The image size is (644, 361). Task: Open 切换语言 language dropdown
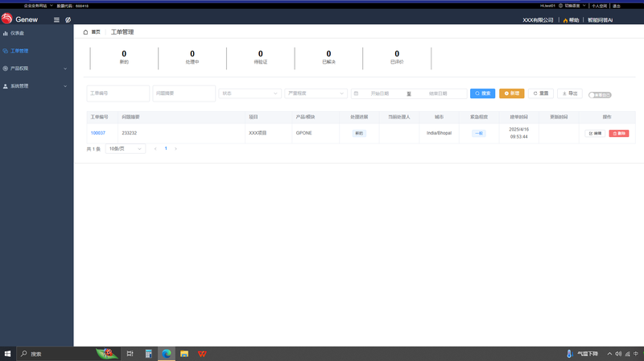coord(572,6)
